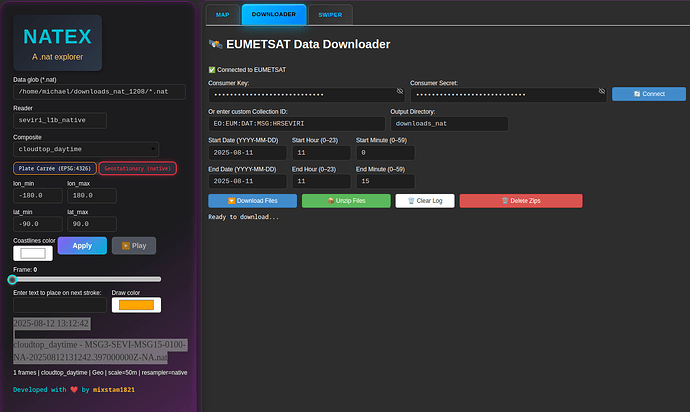Switch to Geostationary (native) projection
The height and width of the screenshot is (412, 690).
pos(138,169)
